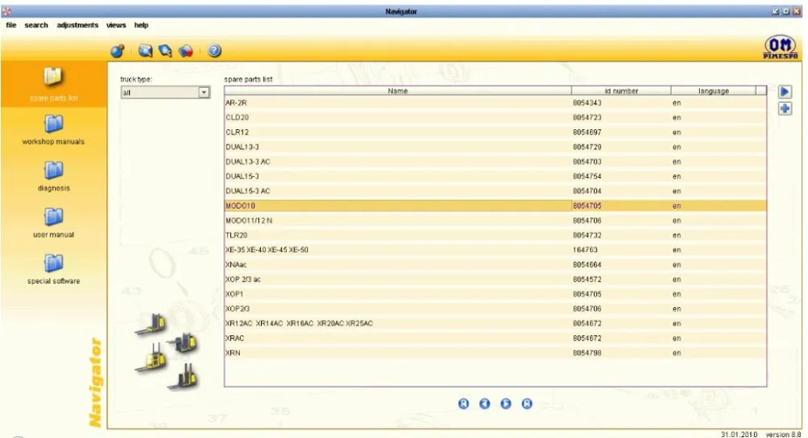This screenshot has width=808, height=438.
Task: Click the blue play arrow beside list
Action: click(x=785, y=92)
